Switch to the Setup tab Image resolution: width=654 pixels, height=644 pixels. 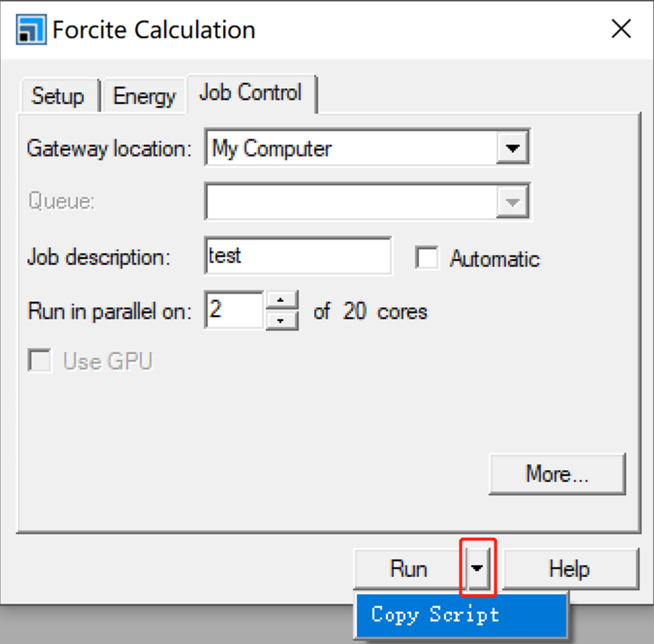coord(58,96)
